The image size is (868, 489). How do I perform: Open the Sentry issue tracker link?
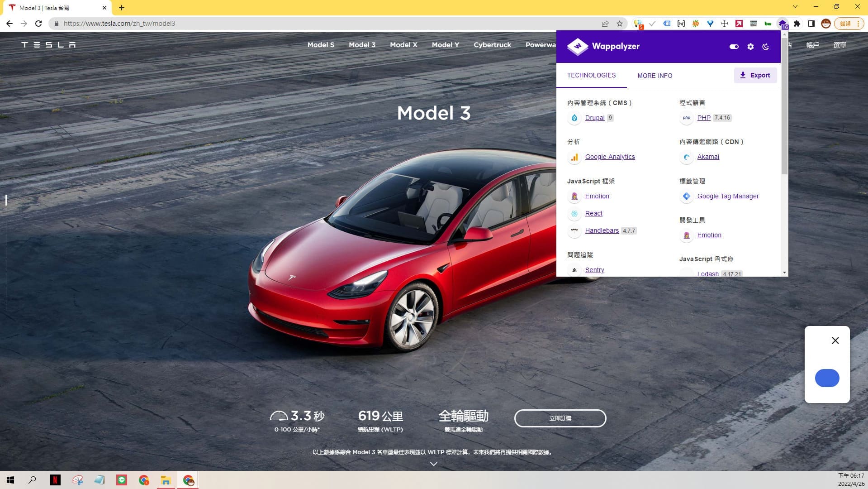tap(594, 270)
